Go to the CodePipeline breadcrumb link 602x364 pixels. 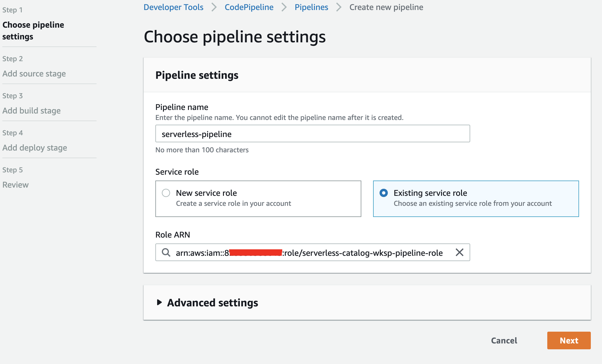(249, 7)
